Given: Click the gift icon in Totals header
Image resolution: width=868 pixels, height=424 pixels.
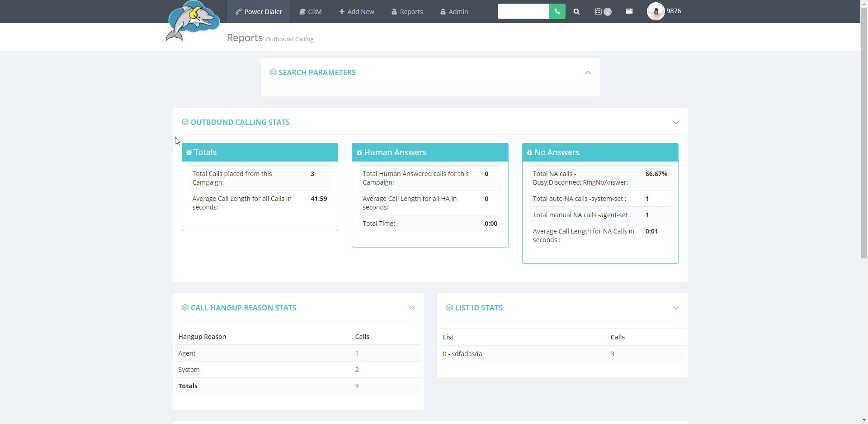Looking at the screenshot, I should tap(189, 152).
